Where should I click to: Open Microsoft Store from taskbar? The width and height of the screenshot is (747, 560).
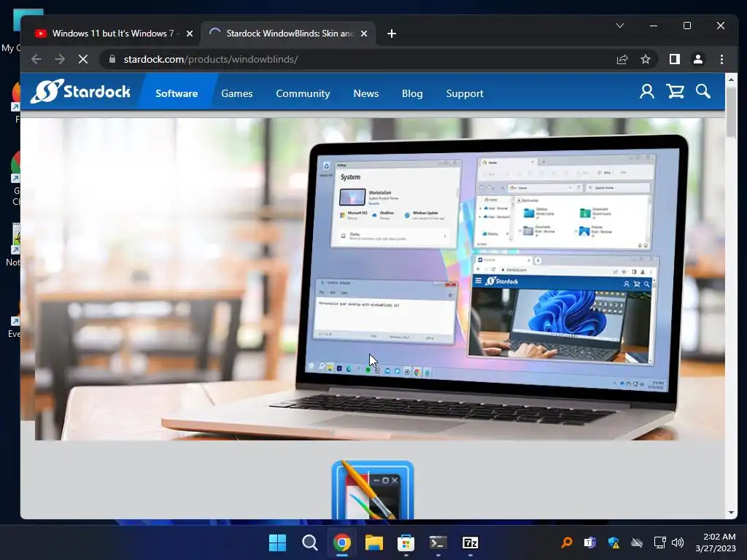(x=406, y=542)
